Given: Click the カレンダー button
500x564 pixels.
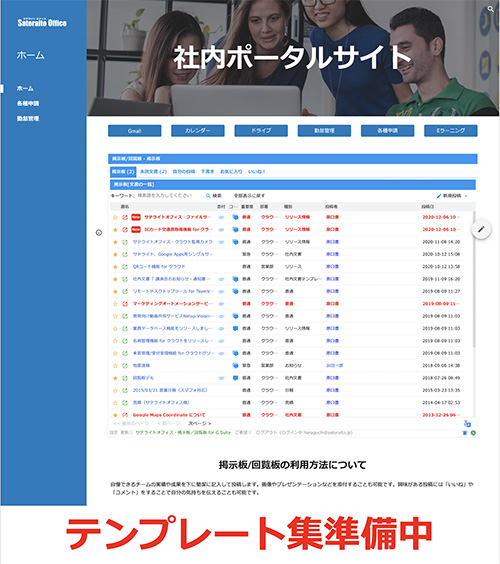Looking at the screenshot, I should click(198, 131).
